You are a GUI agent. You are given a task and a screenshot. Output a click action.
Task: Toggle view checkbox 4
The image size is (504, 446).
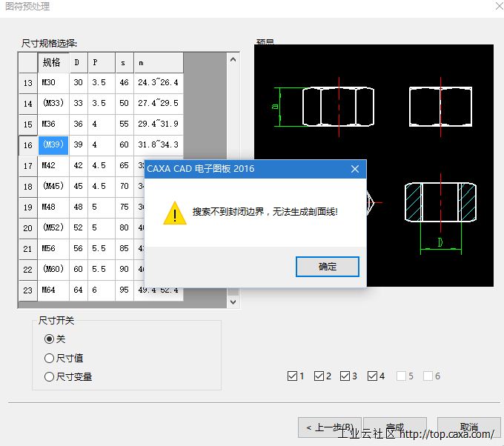pyautogui.click(x=372, y=376)
